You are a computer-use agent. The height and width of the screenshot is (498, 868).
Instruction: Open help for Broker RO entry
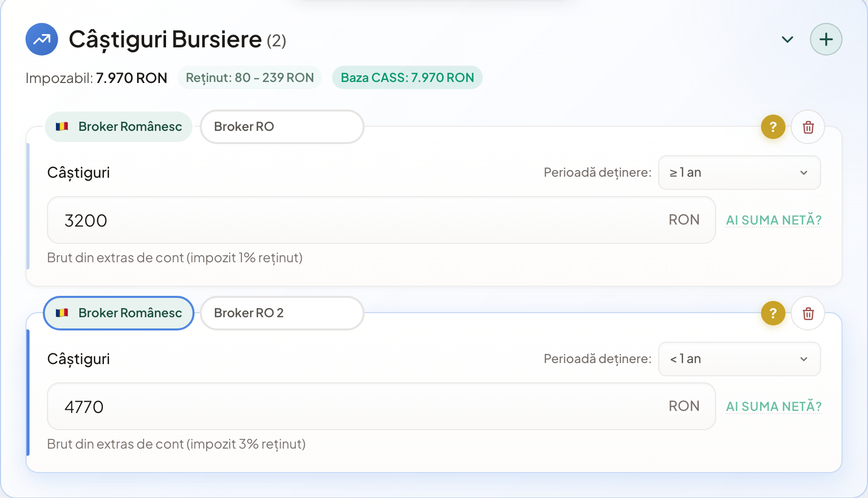tap(773, 127)
